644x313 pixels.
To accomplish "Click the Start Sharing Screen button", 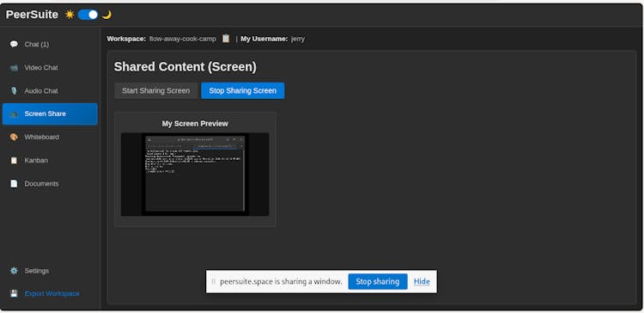I will [156, 90].
